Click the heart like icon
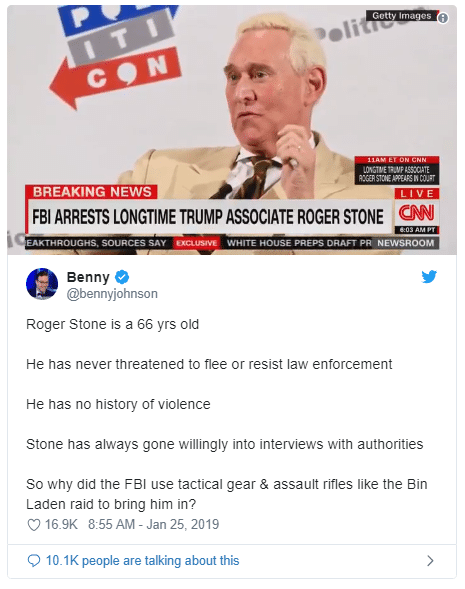Screen dimensions: 465x589 coord(34,525)
